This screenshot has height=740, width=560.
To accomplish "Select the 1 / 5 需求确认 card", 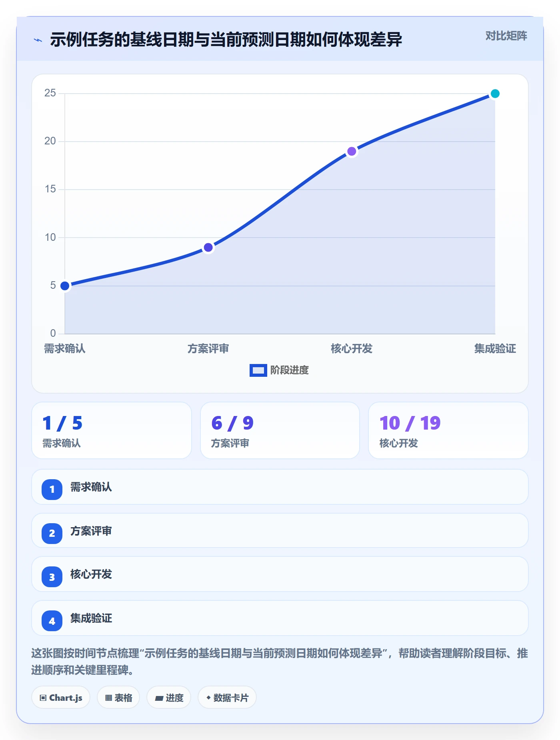I will [x=112, y=430].
